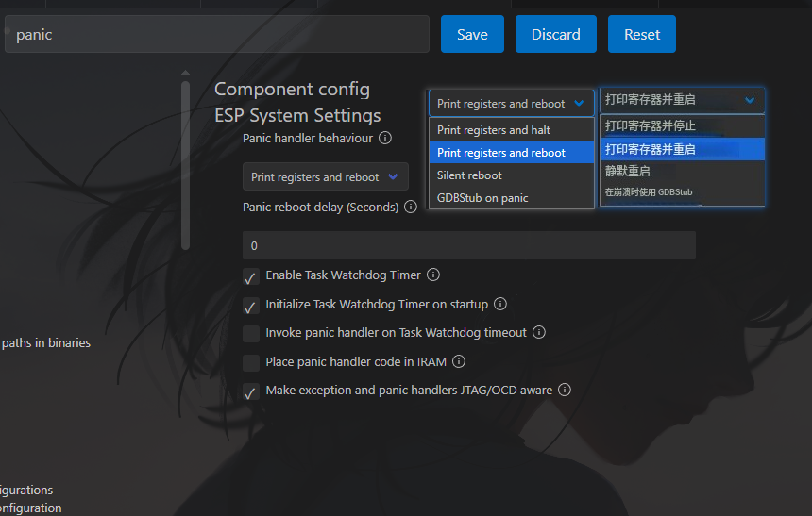This screenshot has width=812, height=516.
Task: Toggle Enable Task Watchdog Timer checkbox
Action: 251,277
